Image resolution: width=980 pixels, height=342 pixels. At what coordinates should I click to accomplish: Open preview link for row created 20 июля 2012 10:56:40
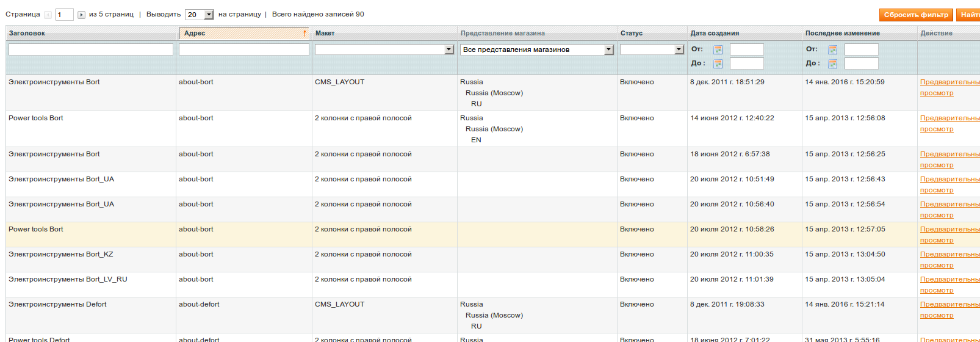(949, 209)
